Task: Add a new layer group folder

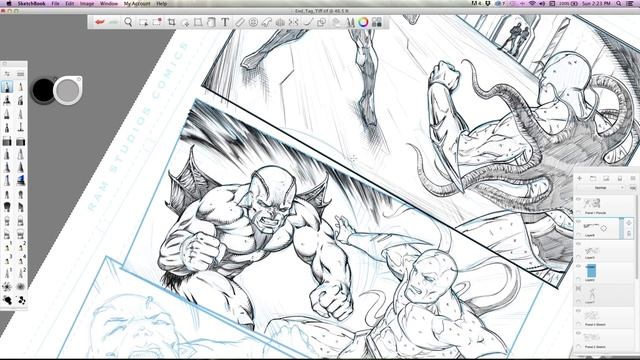Action: [x=593, y=178]
